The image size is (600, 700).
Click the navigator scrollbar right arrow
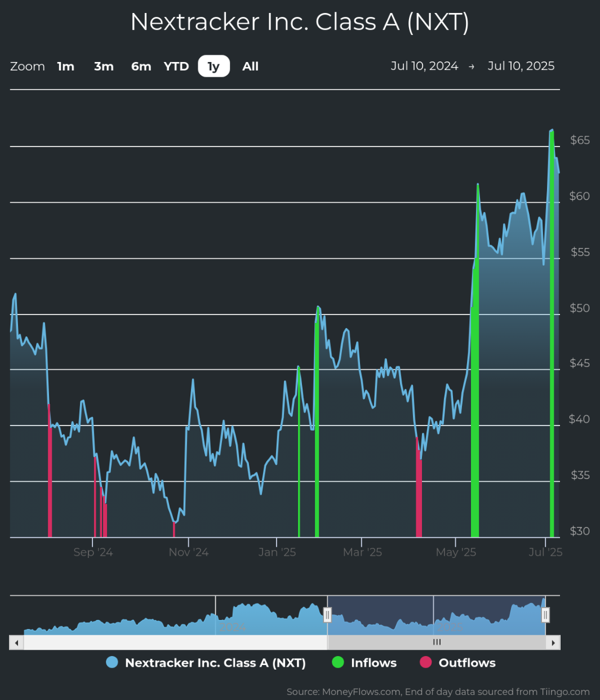[553, 643]
